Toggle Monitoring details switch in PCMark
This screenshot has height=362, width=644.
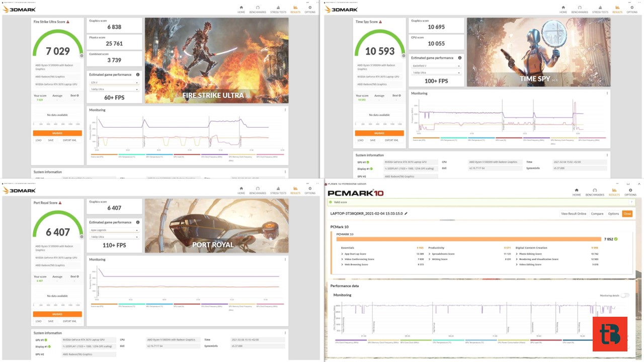(624, 295)
